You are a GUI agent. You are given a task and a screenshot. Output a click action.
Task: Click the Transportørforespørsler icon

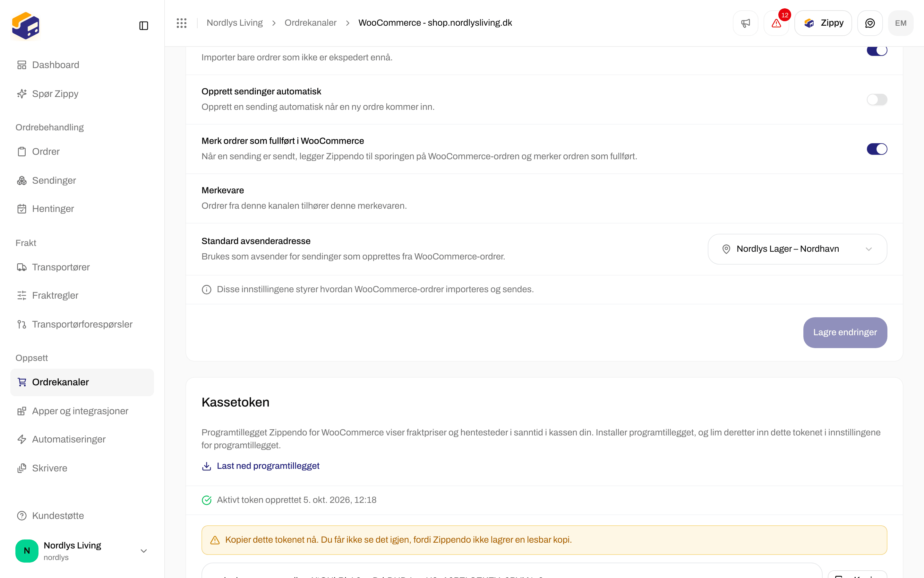22,324
